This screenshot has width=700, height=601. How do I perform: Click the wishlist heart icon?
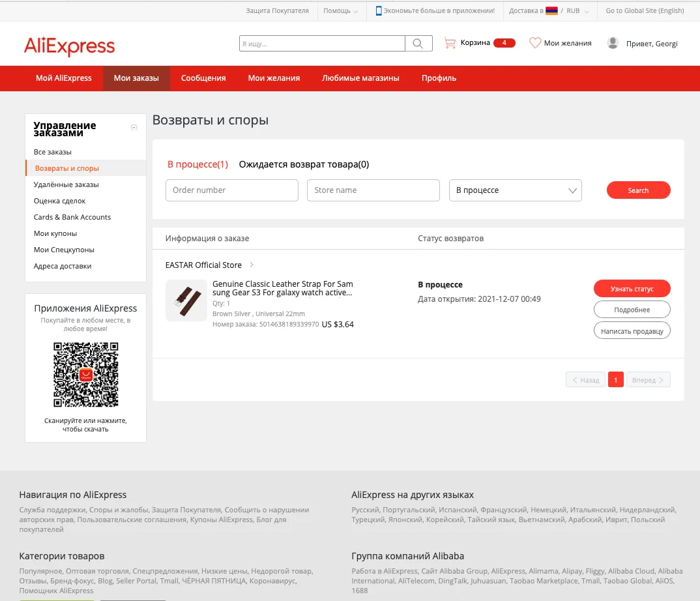(x=535, y=43)
